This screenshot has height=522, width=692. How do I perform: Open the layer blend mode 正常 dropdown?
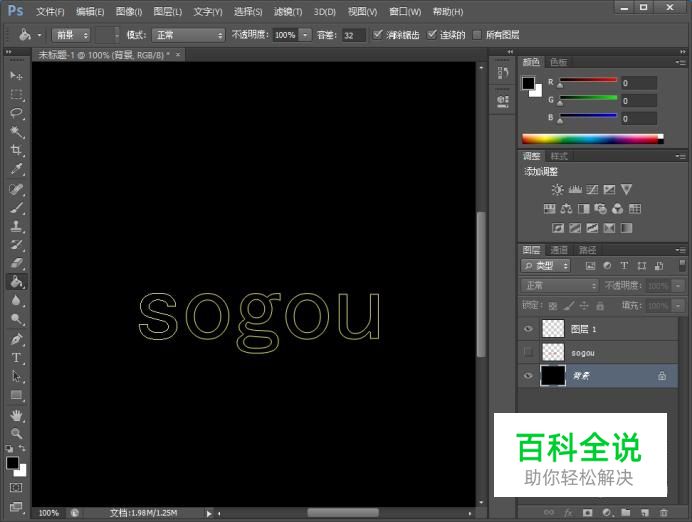[560, 285]
